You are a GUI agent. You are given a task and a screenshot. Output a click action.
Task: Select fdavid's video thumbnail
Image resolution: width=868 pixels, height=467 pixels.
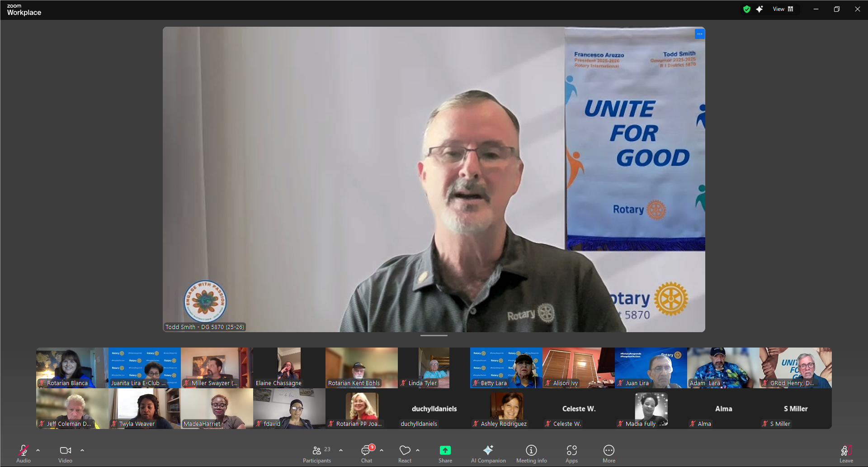(289, 409)
